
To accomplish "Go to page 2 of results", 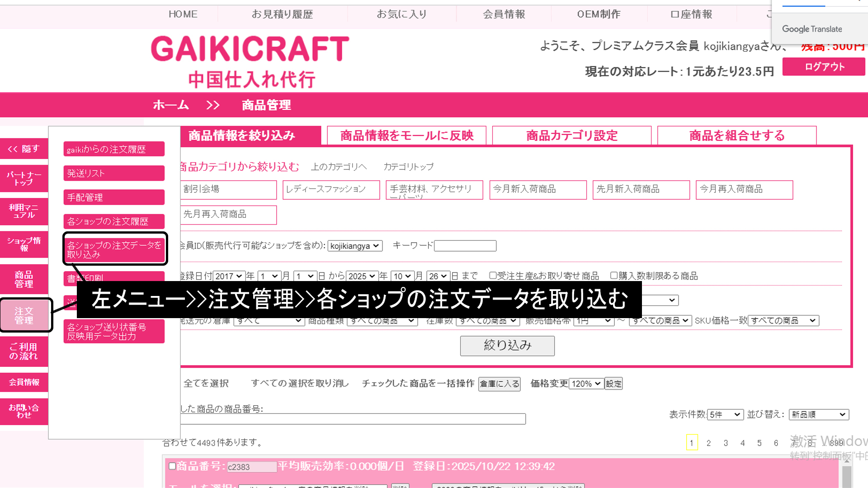I will 708,443.
